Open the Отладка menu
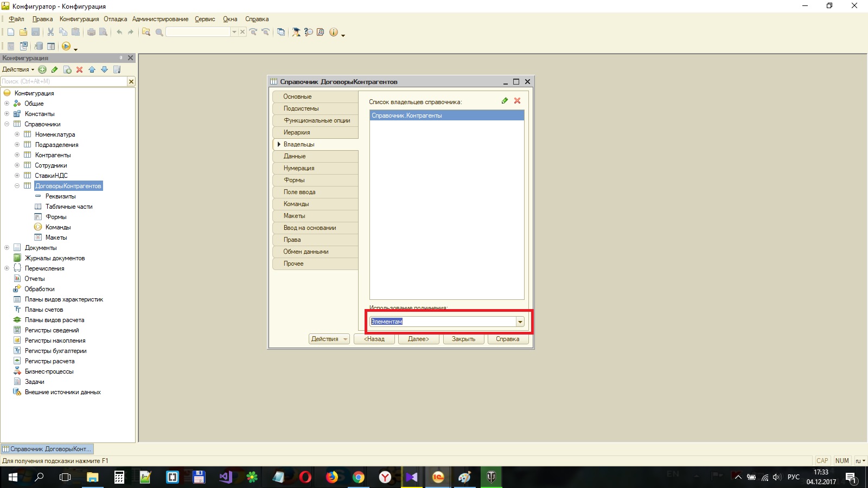Screen dimensions: 868x488 pos(116,19)
